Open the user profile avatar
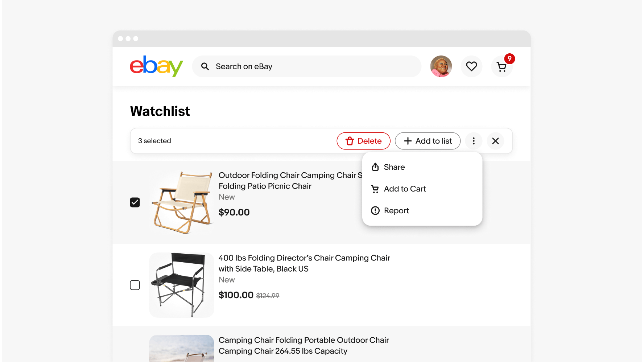The image size is (644, 362). coord(441,66)
